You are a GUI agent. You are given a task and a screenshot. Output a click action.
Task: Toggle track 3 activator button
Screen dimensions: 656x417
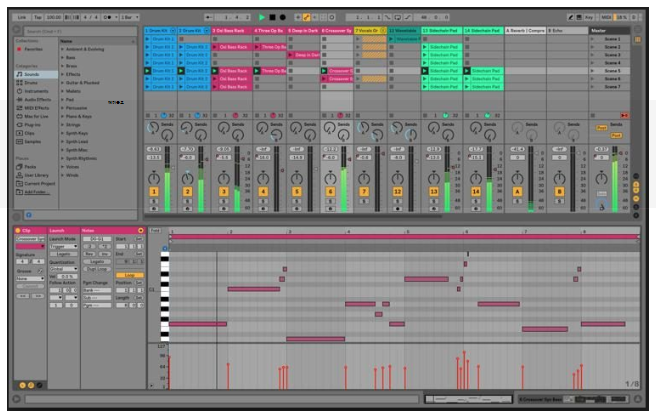[223, 190]
